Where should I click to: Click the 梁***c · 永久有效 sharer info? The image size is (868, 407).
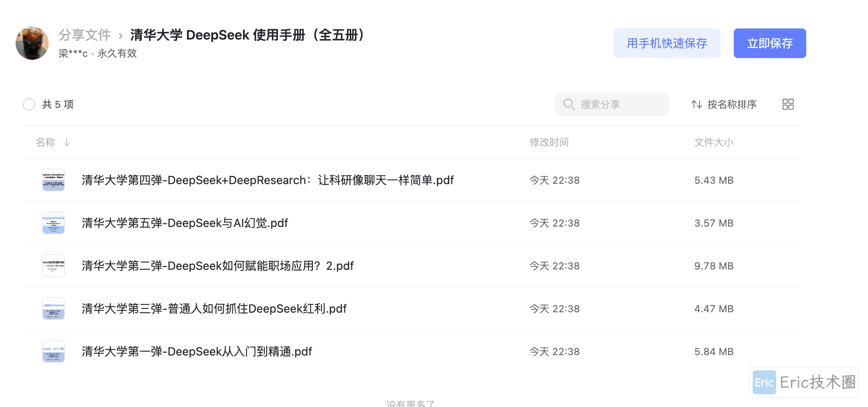tap(98, 53)
